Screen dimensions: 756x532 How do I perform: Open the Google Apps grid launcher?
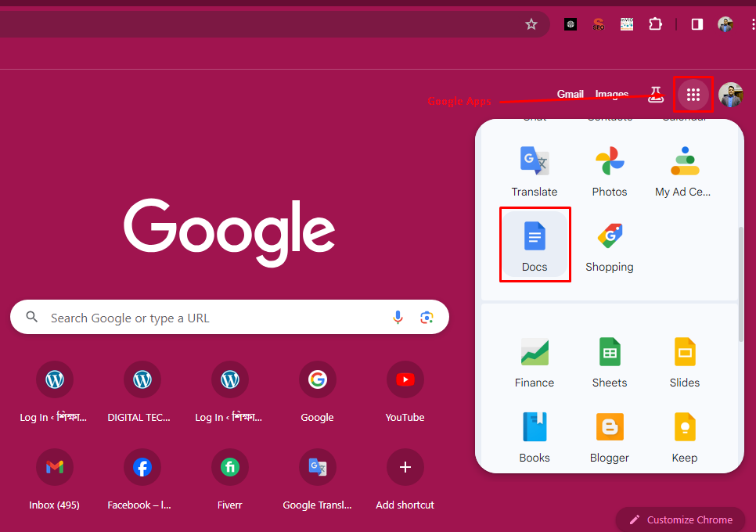coord(693,95)
